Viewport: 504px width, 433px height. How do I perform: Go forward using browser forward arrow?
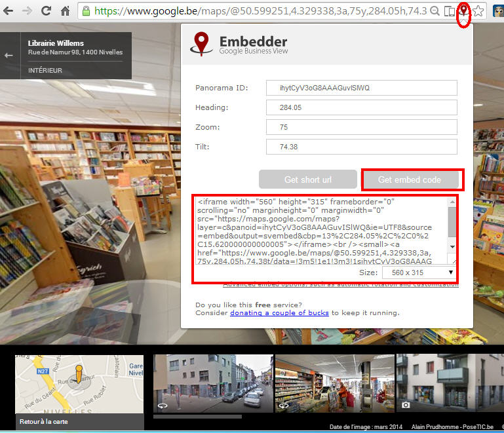[28, 11]
